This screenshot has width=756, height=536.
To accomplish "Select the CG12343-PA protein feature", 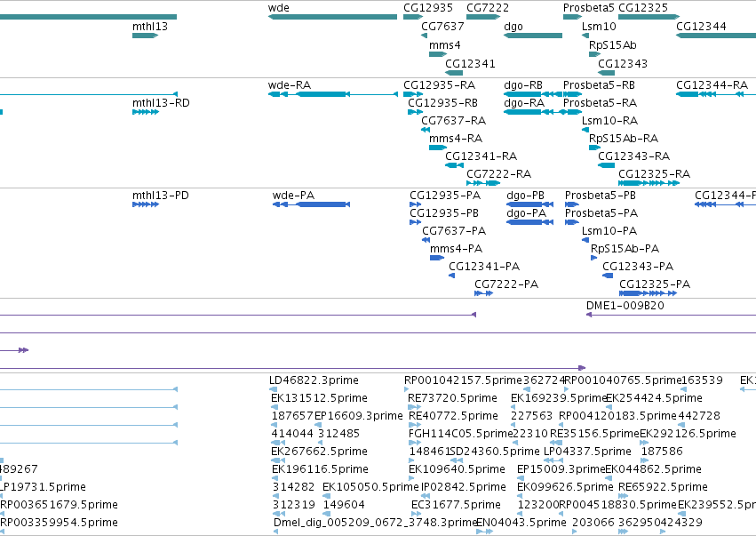I will click(608, 276).
